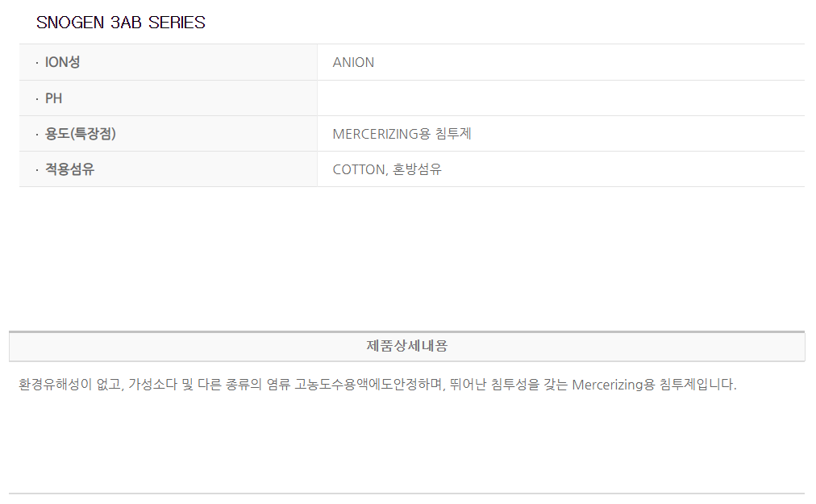Click 혼방섬유 in the 적용섬유 row
This screenshot has width=816, height=504.
coord(417,169)
